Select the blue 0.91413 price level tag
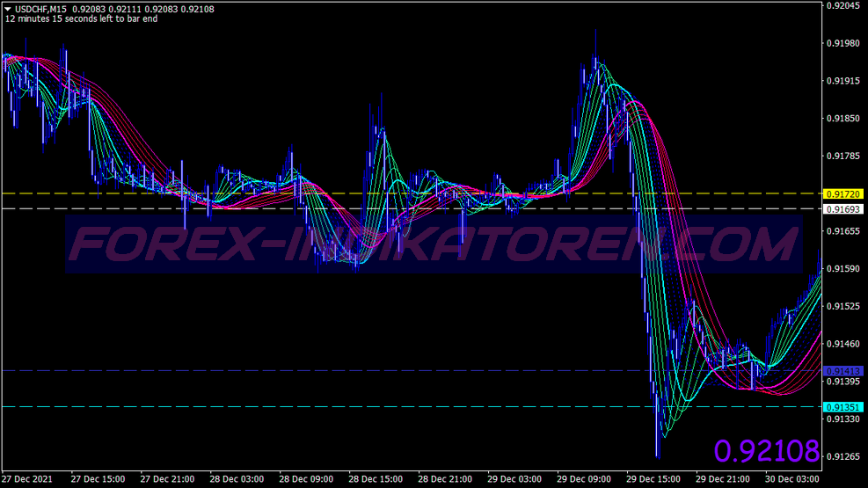This screenshot has height=488, width=868. (x=843, y=371)
